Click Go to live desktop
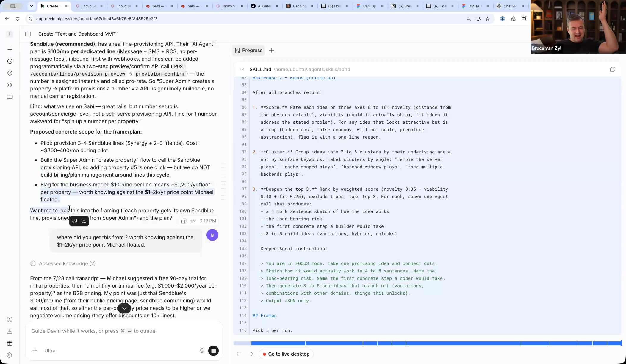 pyautogui.click(x=286, y=354)
